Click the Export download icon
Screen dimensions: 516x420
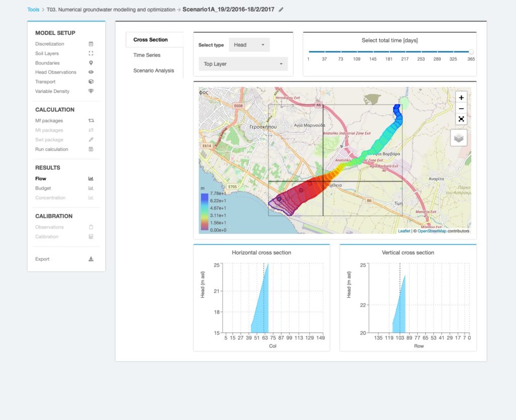(91, 259)
